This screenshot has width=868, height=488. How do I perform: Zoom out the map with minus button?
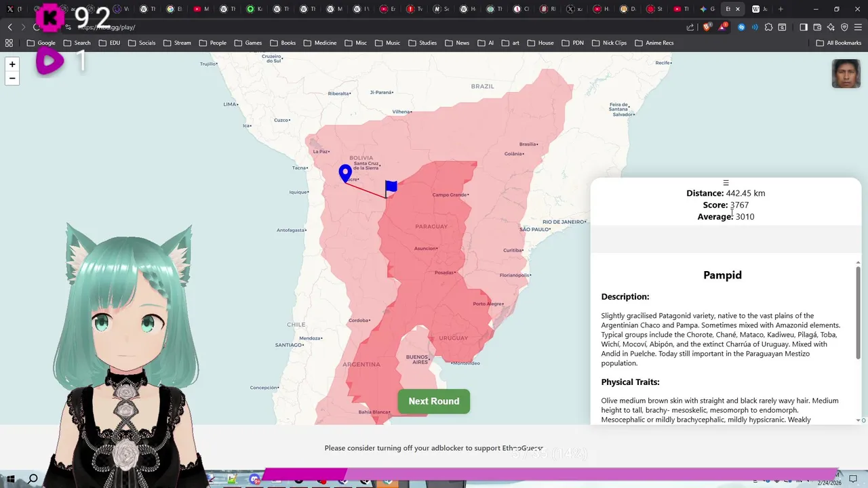coord(12,79)
